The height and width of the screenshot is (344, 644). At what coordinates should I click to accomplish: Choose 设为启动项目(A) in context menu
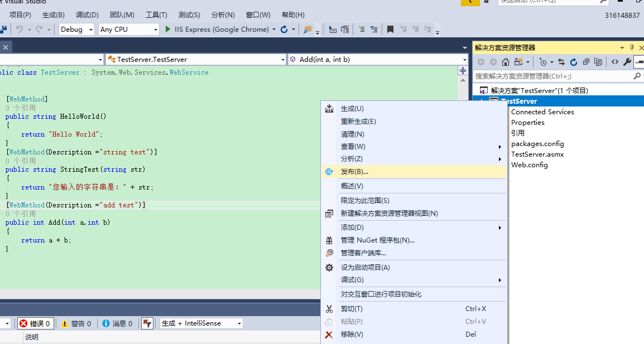pos(414,267)
